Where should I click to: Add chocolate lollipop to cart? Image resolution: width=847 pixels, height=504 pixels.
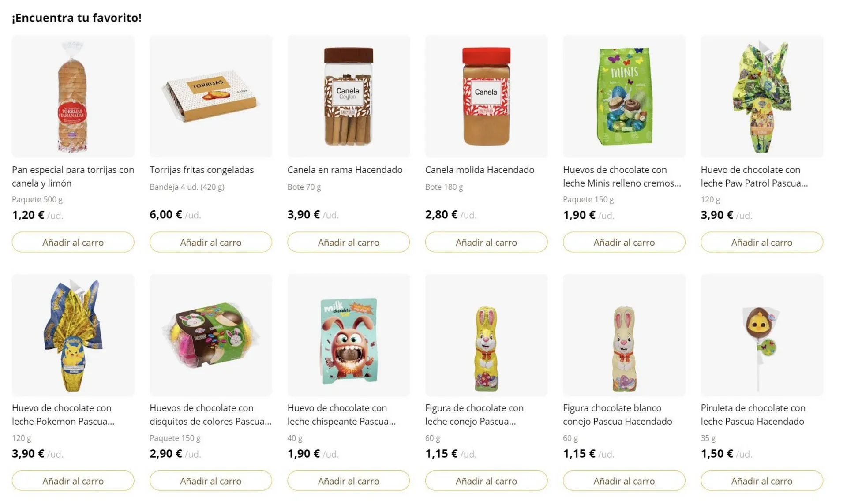[761, 481]
